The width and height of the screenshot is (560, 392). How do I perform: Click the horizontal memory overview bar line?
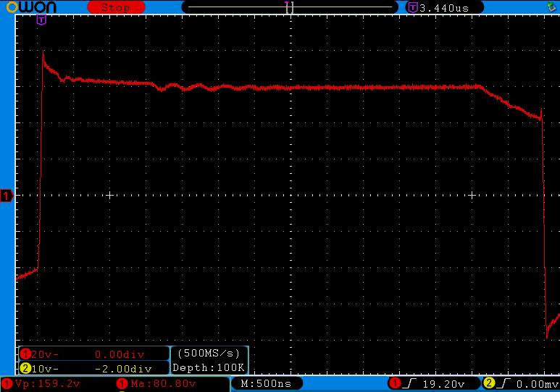(x=290, y=7)
